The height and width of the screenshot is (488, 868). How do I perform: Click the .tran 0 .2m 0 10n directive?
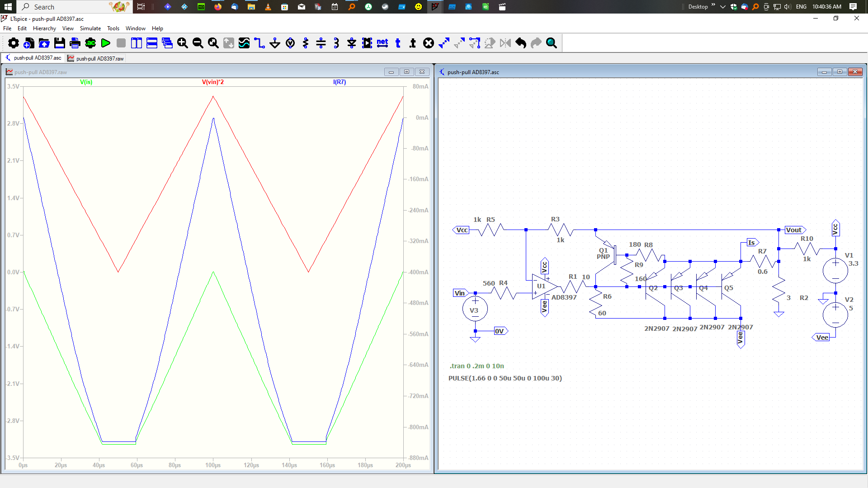tap(476, 366)
